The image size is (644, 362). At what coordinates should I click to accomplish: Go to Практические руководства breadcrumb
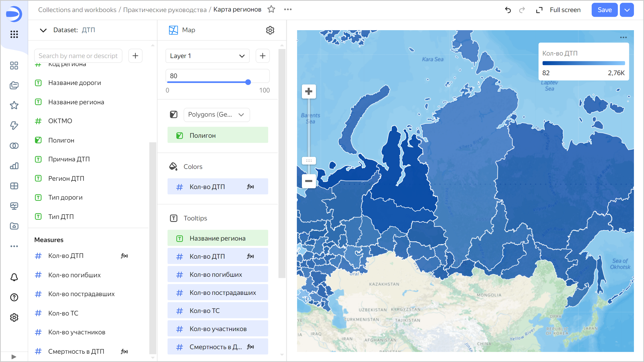click(x=165, y=10)
